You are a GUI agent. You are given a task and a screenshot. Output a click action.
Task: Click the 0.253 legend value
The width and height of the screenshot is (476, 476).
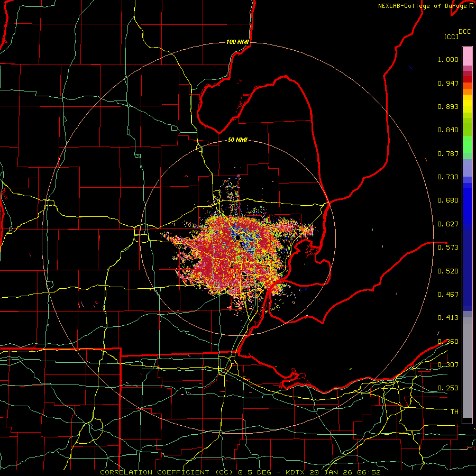pyautogui.click(x=448, y=388)
